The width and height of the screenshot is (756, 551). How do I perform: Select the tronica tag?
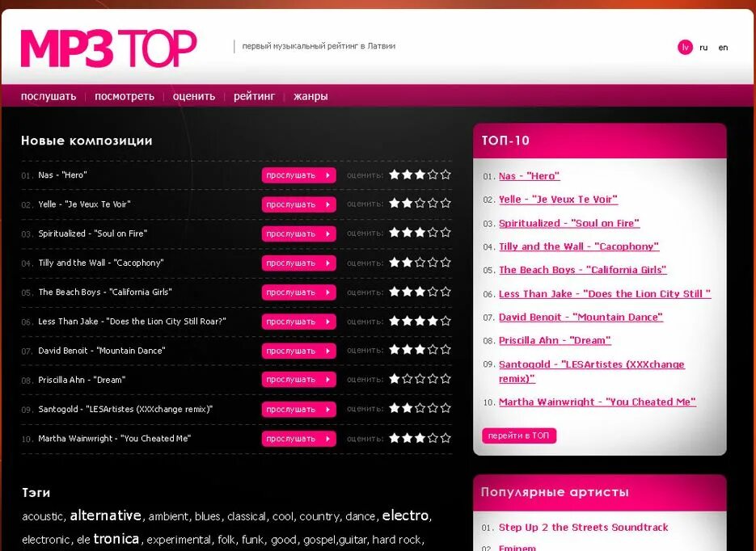(116, 539)
